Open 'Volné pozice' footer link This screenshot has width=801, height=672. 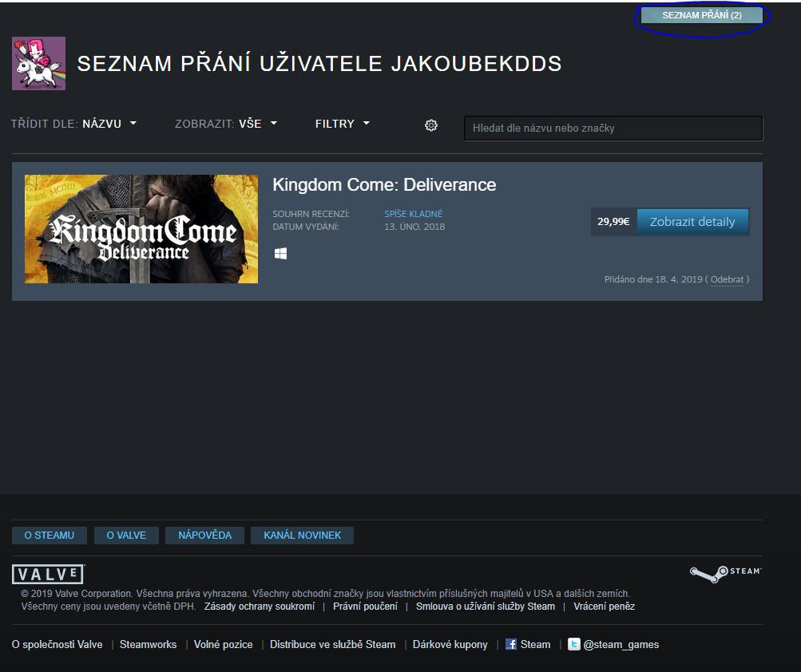coord(224,644)
